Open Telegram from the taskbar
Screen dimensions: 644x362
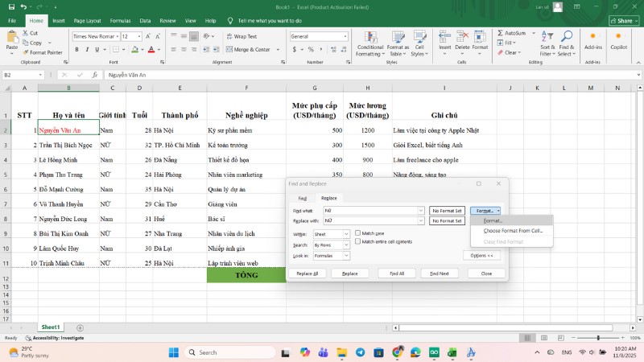coord(360,352)
